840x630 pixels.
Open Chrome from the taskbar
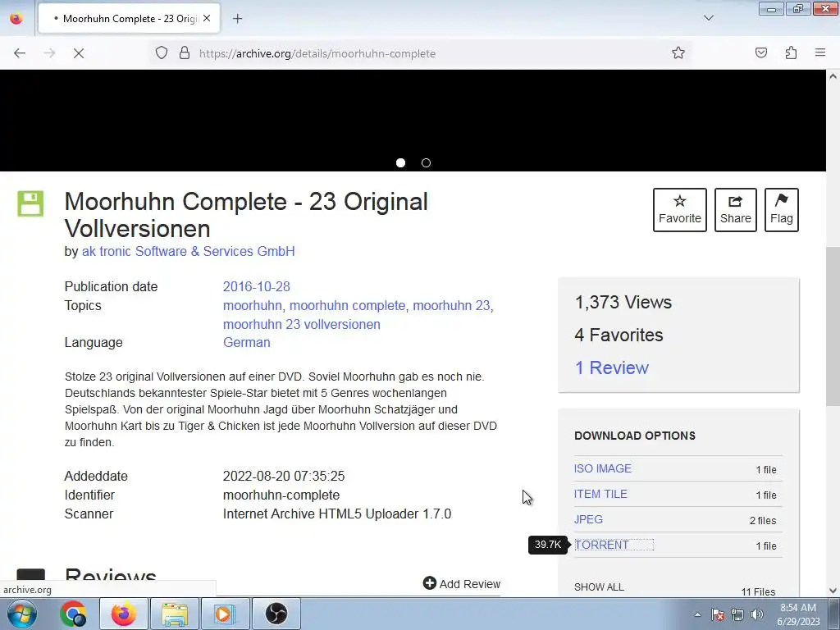(73, 614)
